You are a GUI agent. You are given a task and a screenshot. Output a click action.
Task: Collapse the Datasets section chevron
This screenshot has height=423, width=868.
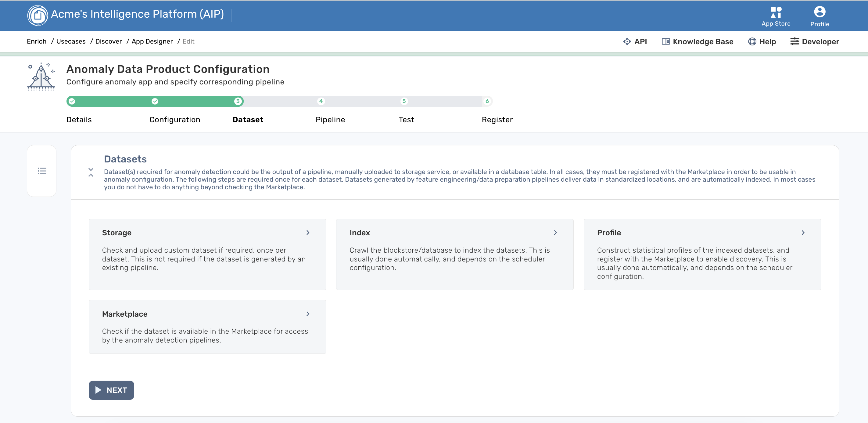91,172
